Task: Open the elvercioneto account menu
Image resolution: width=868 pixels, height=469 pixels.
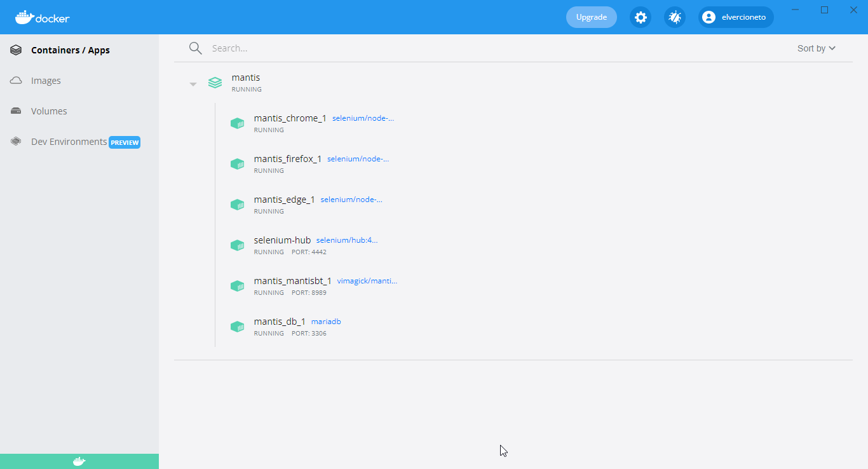Action: pyautogui.click(x=736, y=17)
